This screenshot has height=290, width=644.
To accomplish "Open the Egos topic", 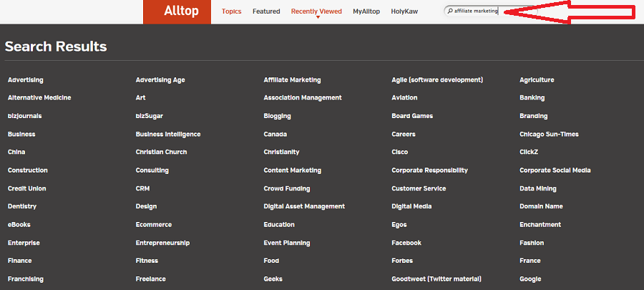I will 399,225.
